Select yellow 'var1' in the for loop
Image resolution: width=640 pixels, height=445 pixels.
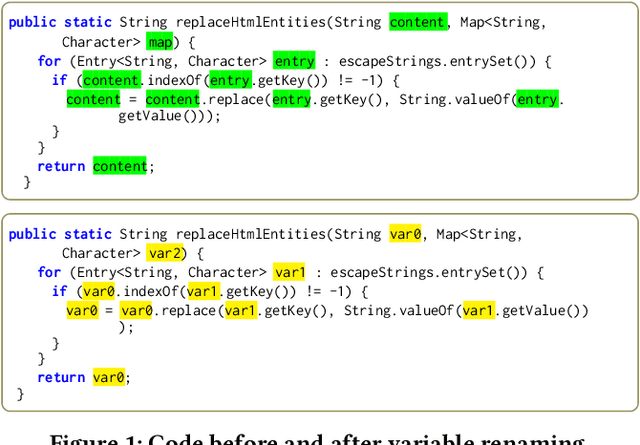click(x=290, y=272)
